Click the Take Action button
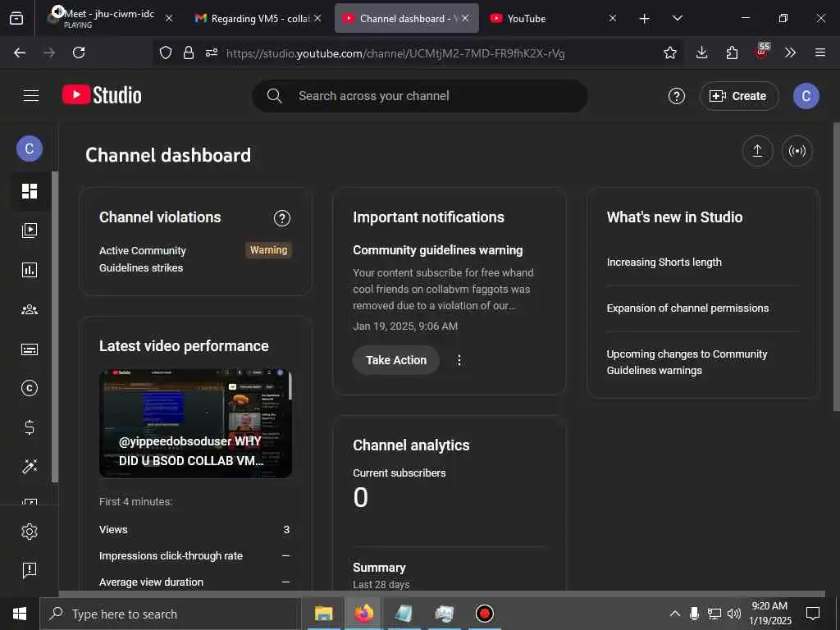This screenshot has height=630, width=840. point(396,360)
